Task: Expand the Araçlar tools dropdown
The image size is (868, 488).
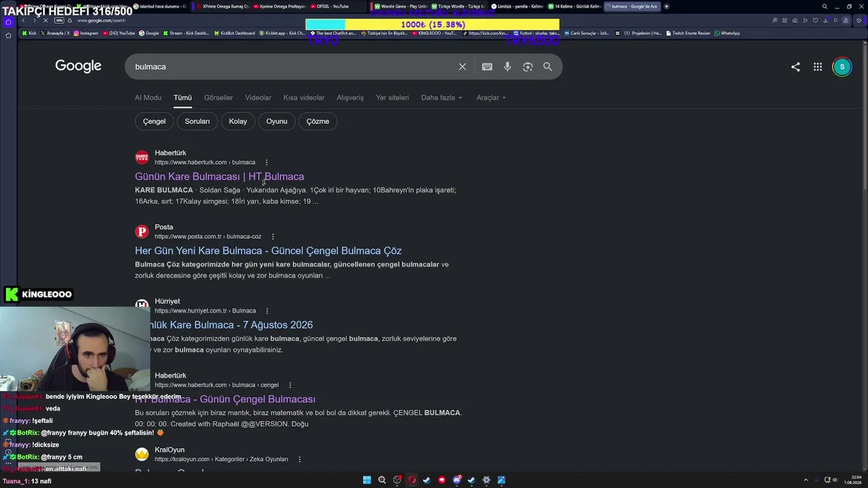Action: 491,98
